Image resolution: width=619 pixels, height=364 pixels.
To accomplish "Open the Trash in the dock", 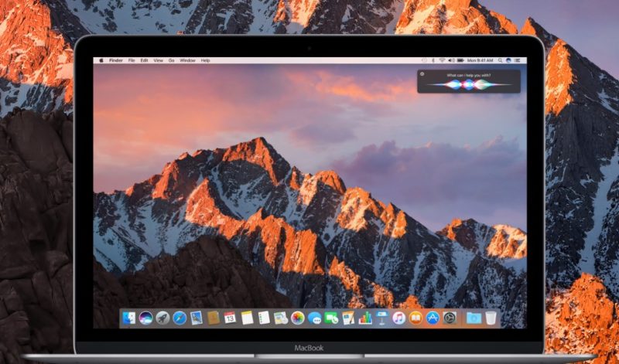I will [491, 318].
